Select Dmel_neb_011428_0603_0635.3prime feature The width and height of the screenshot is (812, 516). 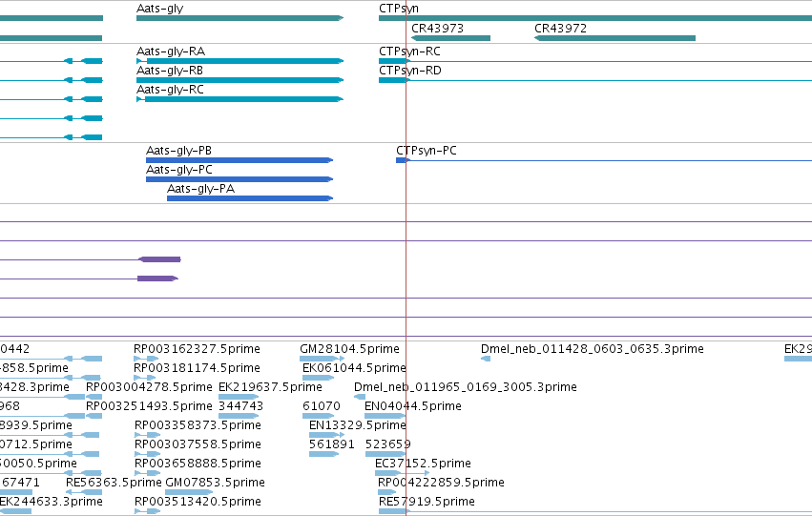coord(486,359)
